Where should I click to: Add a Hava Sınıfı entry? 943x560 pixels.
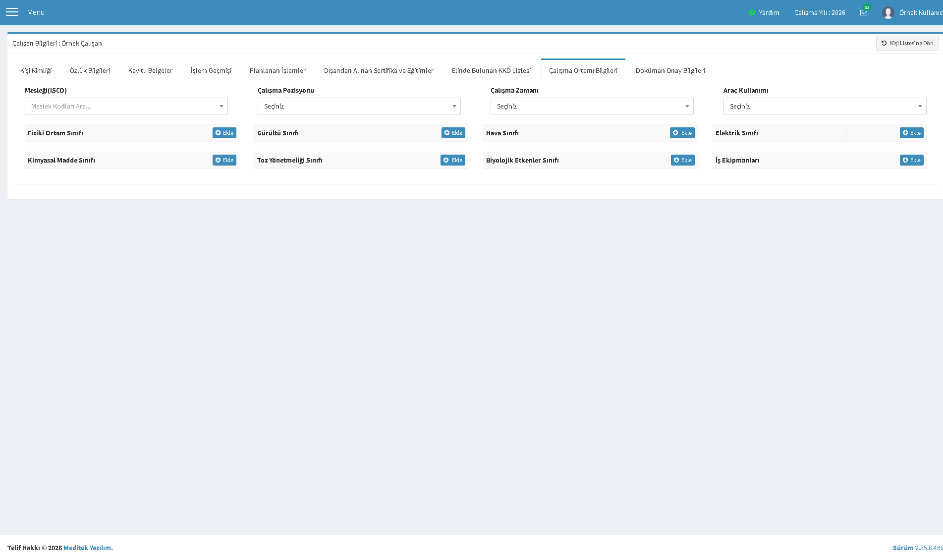[x=682, y=133]
